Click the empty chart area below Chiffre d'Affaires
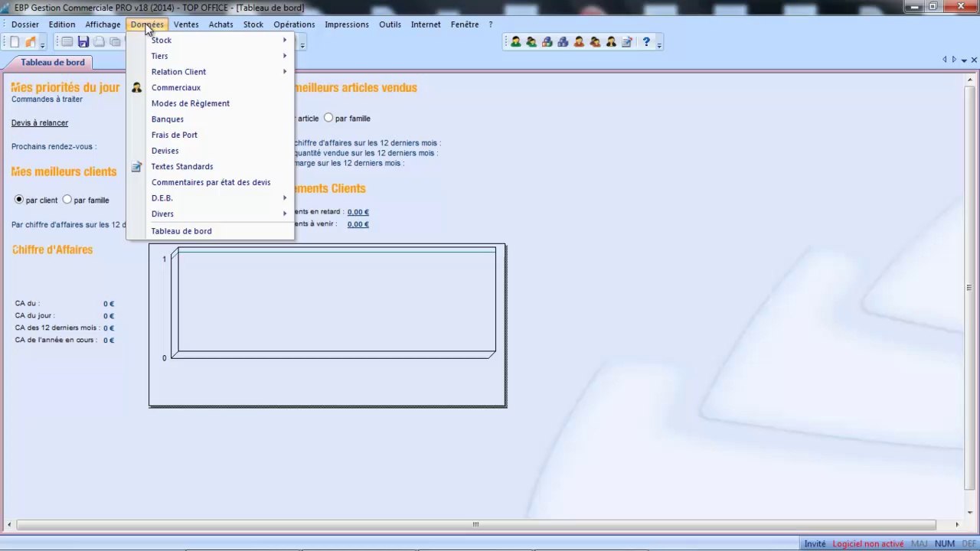The image size is (980, 551). (x=327, y=326)
